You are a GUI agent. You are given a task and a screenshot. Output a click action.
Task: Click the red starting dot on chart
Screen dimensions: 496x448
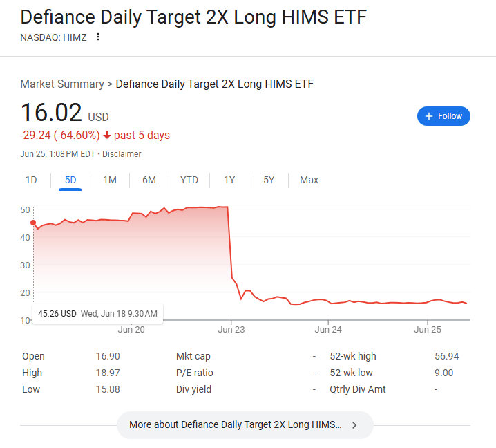pos(33,223)
